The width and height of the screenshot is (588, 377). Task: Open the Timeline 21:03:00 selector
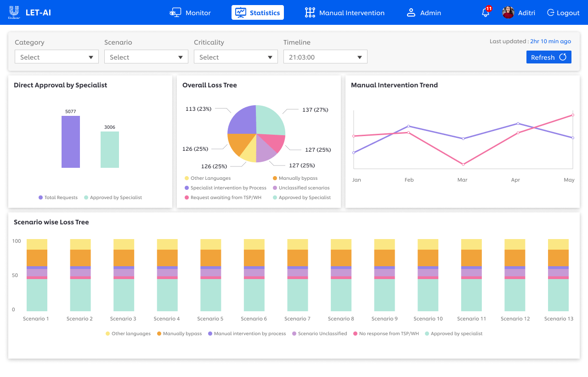tap(325, 57)
